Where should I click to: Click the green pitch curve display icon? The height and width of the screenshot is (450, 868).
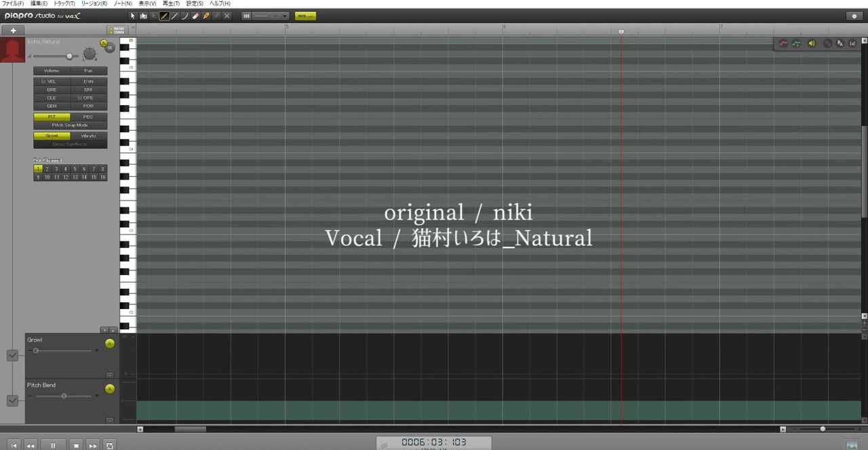[x=796, y=43]
